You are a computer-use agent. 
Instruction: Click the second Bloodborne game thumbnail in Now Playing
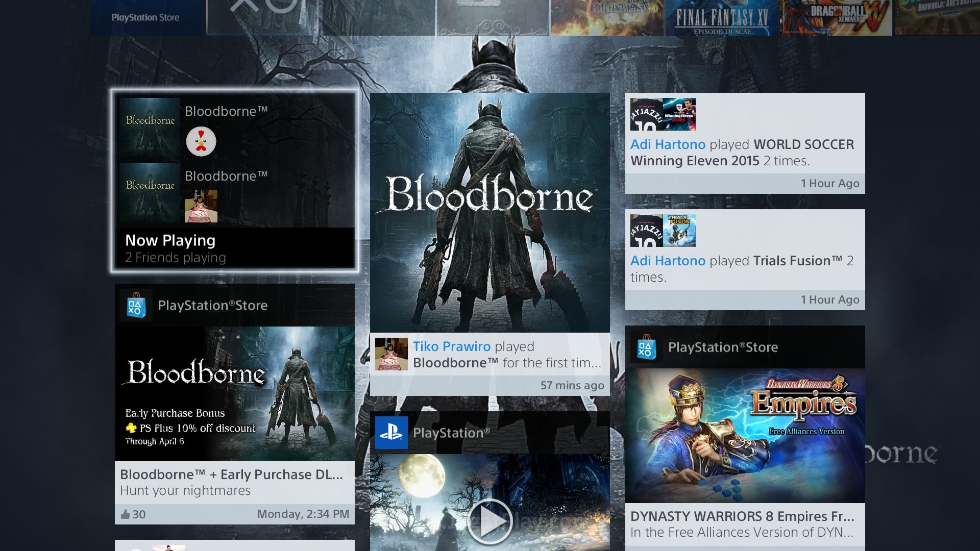click(150, 192)
